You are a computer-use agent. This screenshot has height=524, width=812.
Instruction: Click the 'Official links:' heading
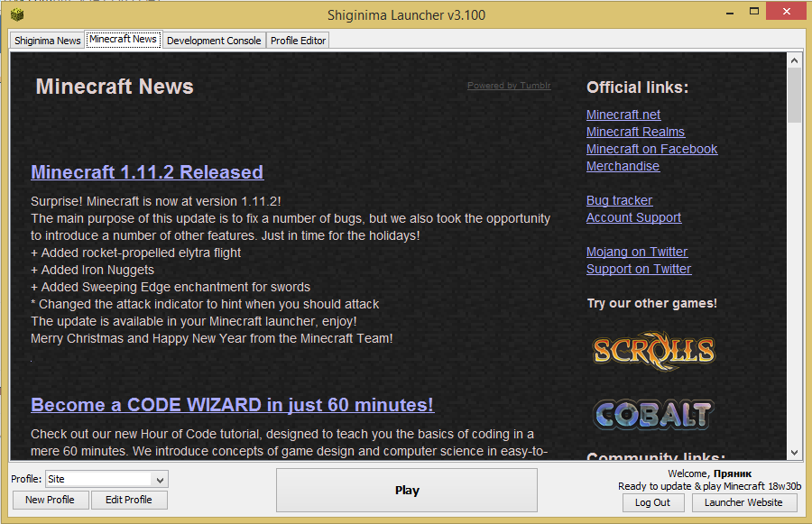pyautogui.click(x=638, y=87)
